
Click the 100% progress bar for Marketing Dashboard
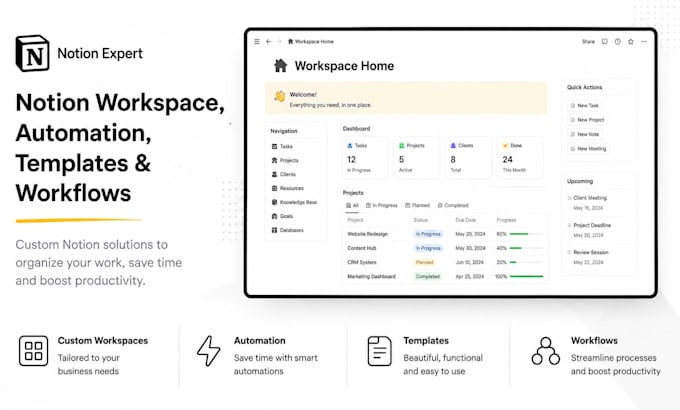tap(526, 276)
